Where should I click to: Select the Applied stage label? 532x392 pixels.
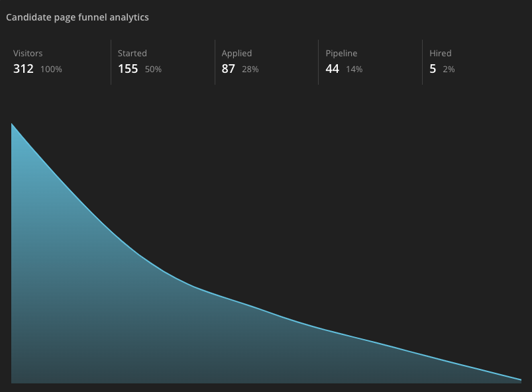click(x=237, y=53)
